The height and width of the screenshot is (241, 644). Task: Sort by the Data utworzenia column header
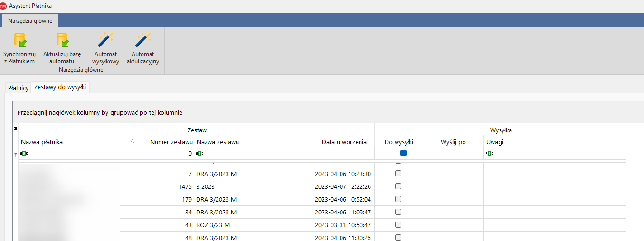coord(344,142)
